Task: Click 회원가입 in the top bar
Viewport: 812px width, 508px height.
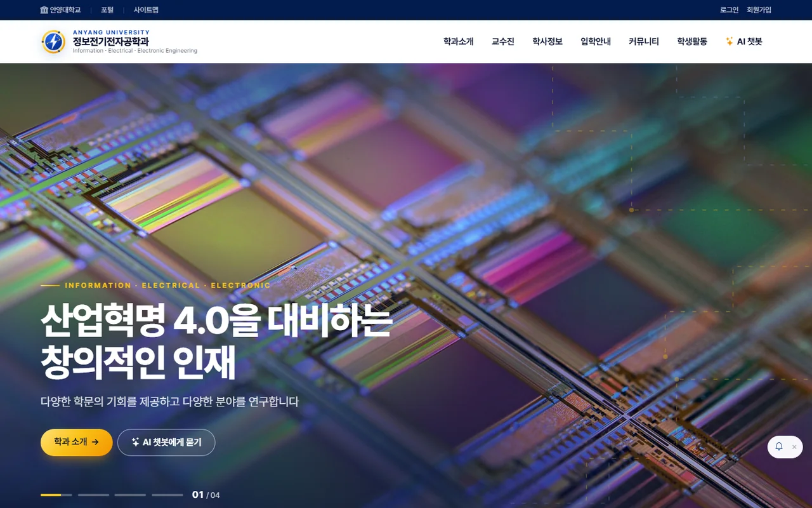Action: (x=759, y=10)
